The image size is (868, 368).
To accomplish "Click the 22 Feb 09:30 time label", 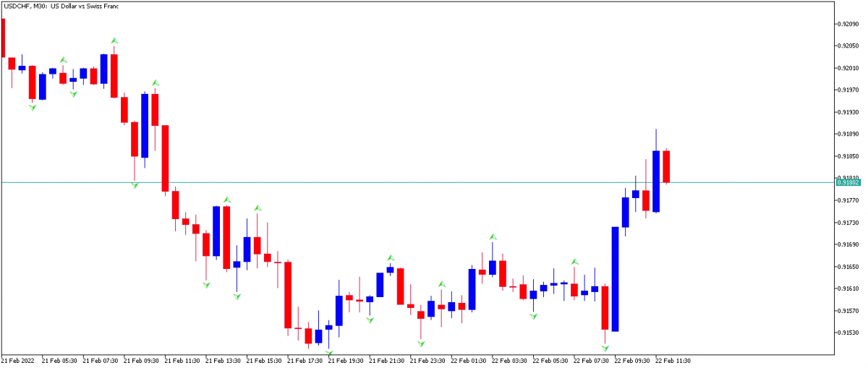I will point(632,360).
